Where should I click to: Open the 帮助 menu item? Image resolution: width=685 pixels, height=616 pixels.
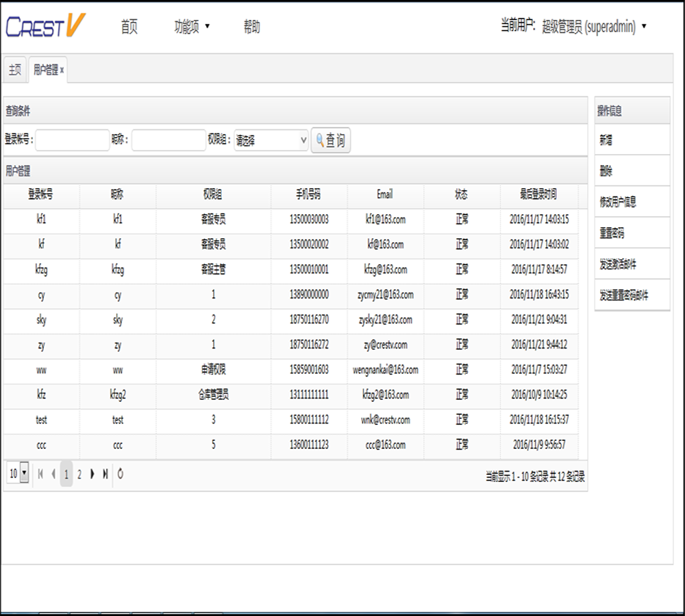[x=251, y=27]
